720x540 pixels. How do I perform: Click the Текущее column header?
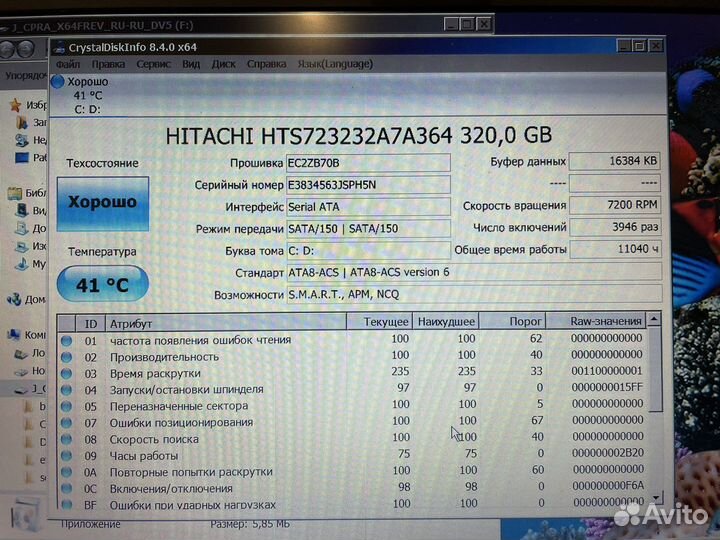[379, 322]
